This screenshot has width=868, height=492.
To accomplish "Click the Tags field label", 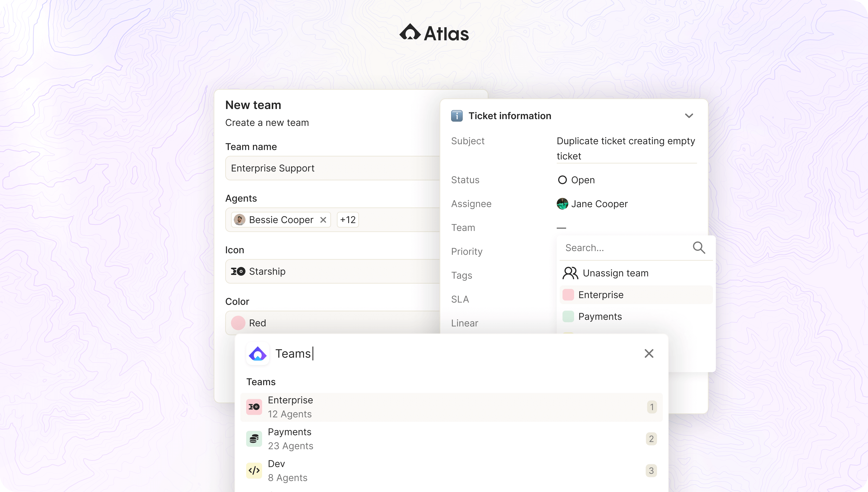I will point(462,275).
